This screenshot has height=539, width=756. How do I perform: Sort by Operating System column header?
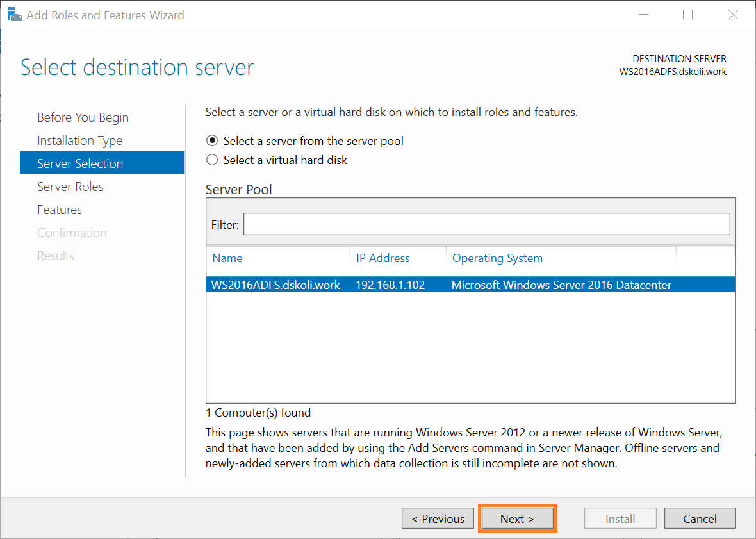pos(497,258)
